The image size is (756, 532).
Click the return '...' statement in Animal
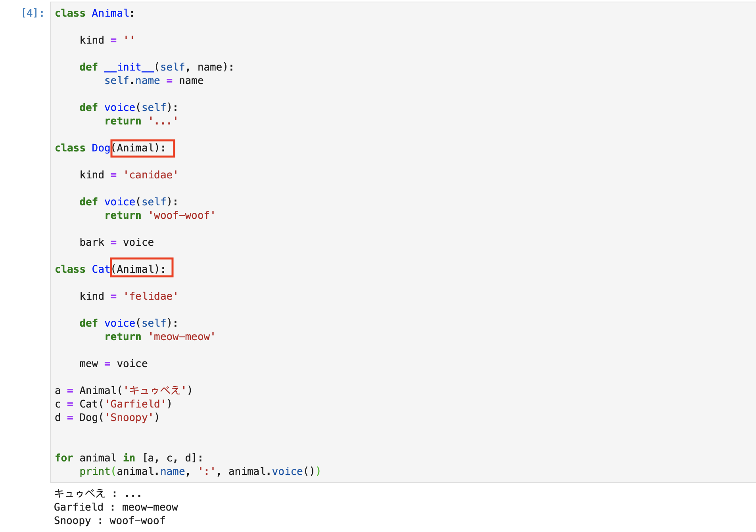tap(140, 121)
